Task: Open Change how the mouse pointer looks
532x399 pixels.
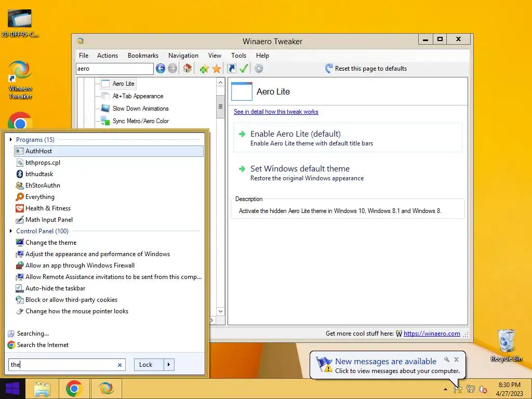Action: [109, 311]
